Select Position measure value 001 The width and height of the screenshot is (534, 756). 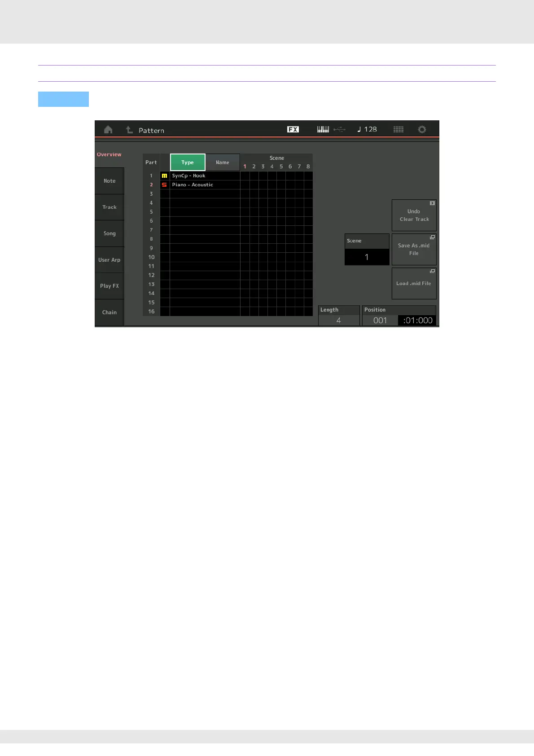(380, 320)
